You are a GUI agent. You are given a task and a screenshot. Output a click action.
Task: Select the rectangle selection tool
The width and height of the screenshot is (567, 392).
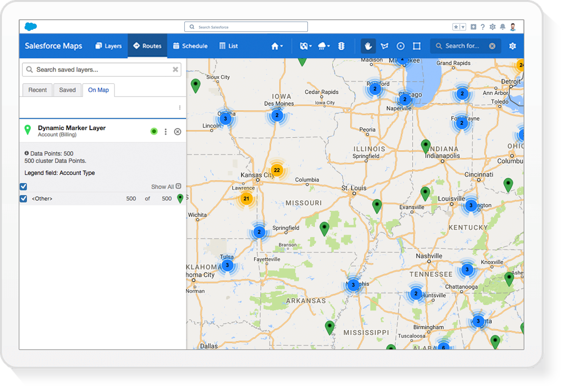[416, 46]
